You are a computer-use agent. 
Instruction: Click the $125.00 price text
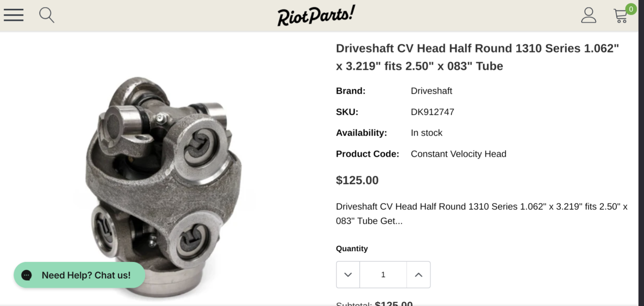(x=357, y=180)
